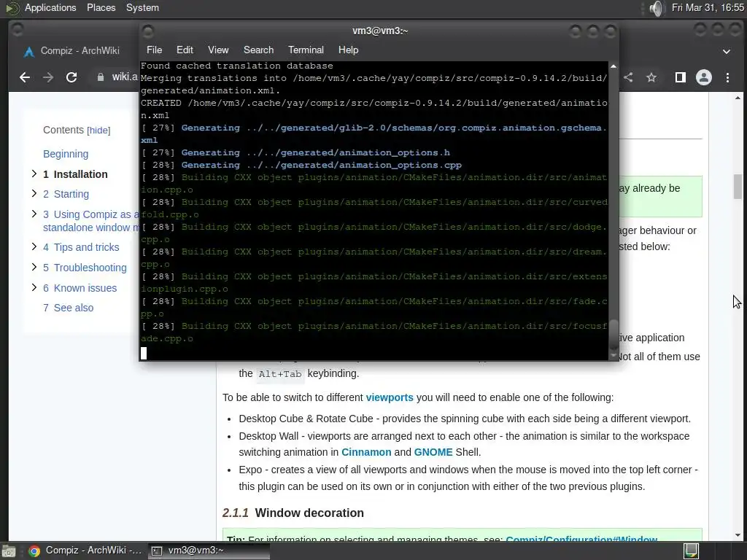This screenshot has width=747, height=560.
Task: Open the Installation contents link
Action: [75, 174]
